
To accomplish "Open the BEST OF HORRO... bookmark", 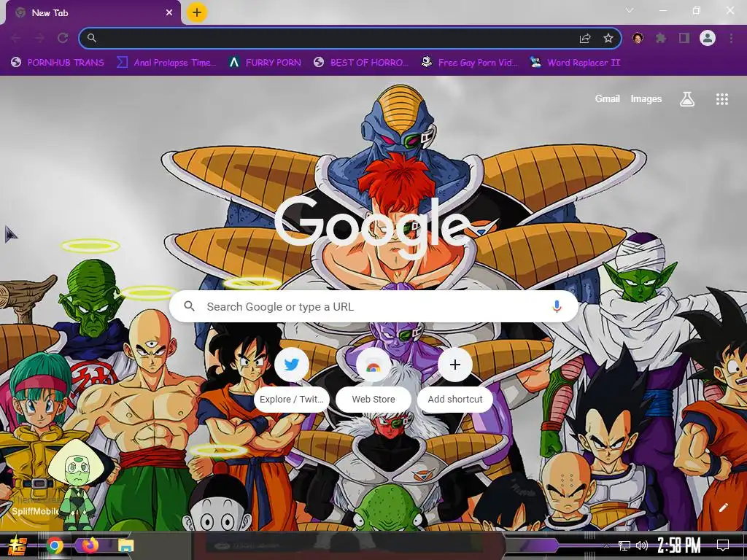I will coord(361,63).
